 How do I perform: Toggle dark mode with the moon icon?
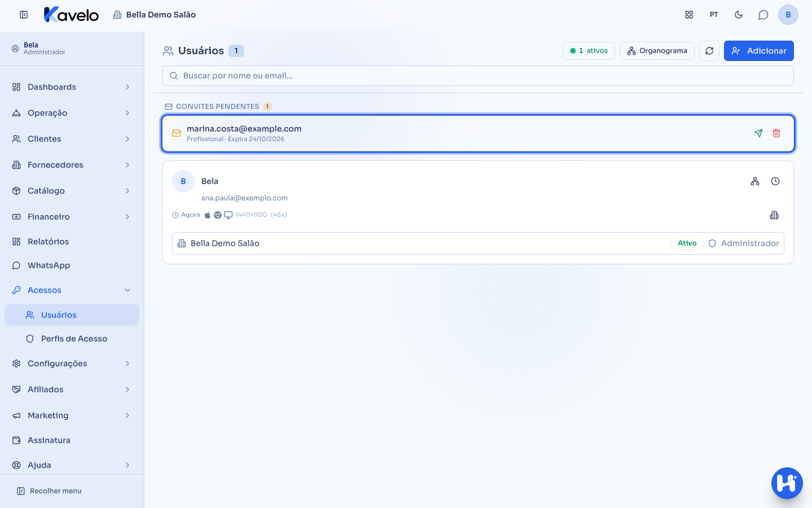click(739, 15)
